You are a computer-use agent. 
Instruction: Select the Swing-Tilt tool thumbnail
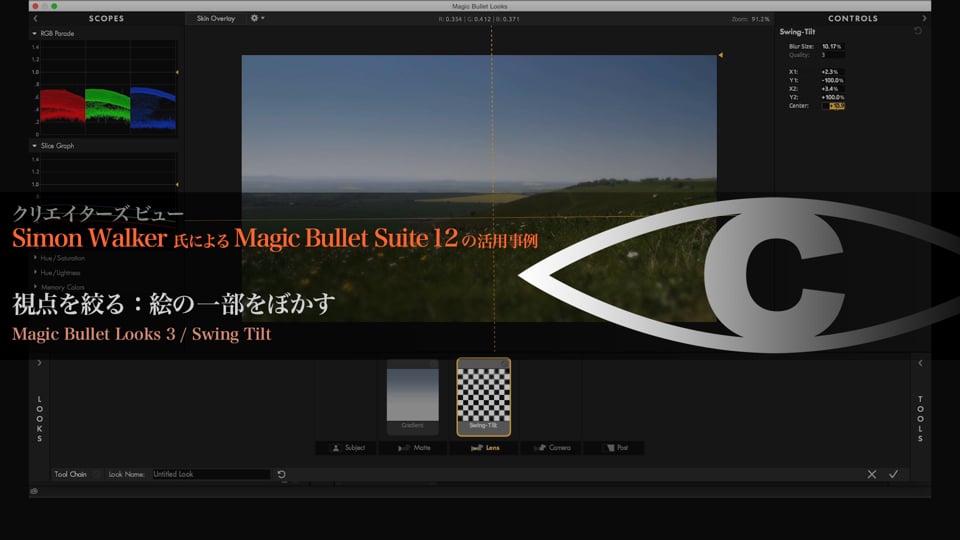click(x=484, y=397)
